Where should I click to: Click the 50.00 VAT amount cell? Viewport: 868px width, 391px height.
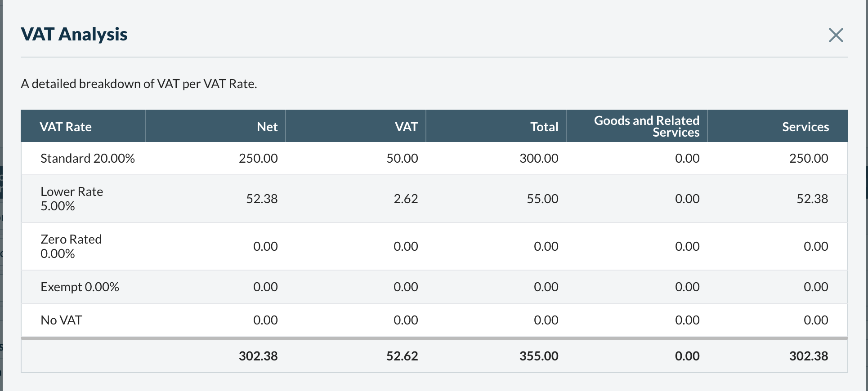coord(402,158)
